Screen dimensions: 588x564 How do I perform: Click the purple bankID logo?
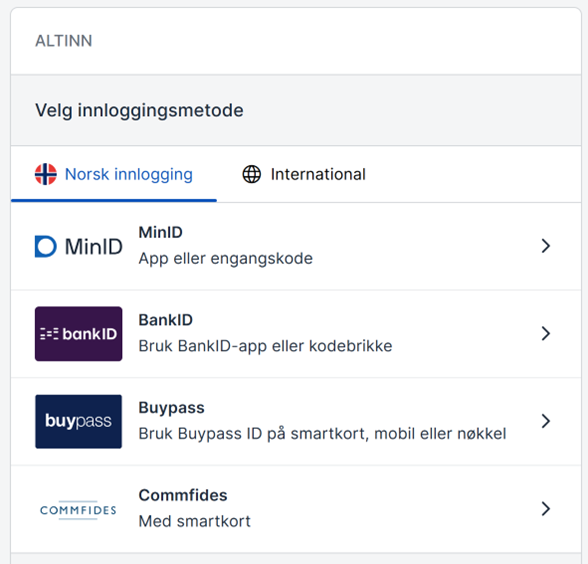(x=79, y=334)
